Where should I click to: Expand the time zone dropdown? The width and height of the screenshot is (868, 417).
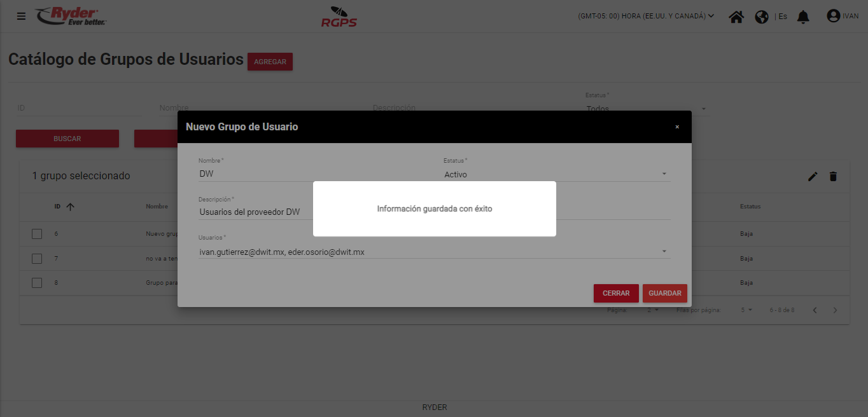[x=646, y=16]
